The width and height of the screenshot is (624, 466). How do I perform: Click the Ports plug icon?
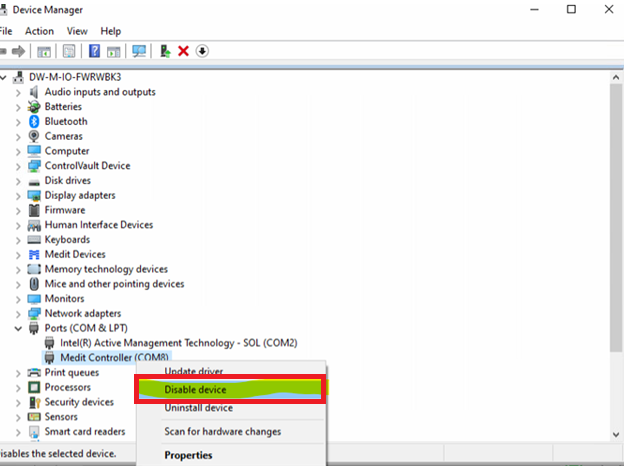coord(34,328)
